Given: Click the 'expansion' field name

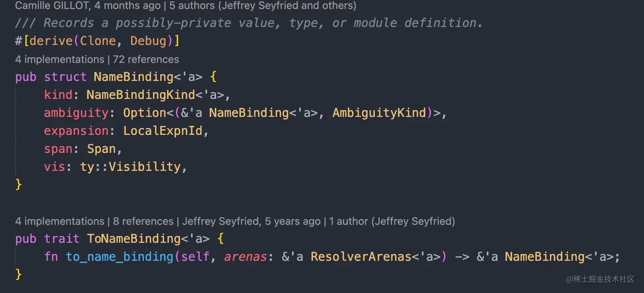Looking at the screenshot, I should pyautogui.click(x=76, y=131).
